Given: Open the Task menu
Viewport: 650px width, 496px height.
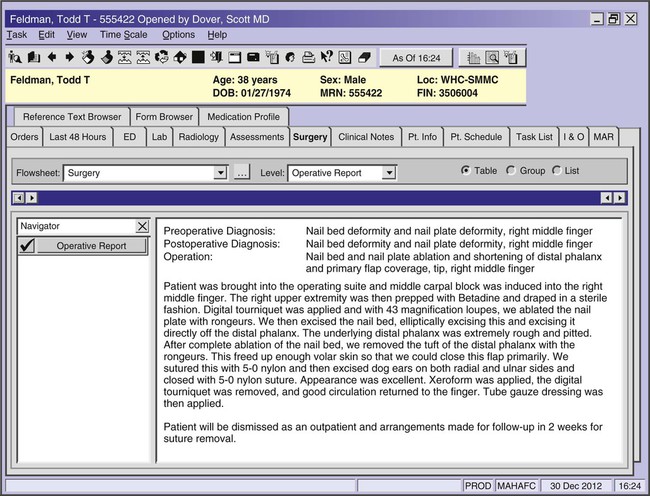Looking at the screenshot, I should [x=17, y=34].
